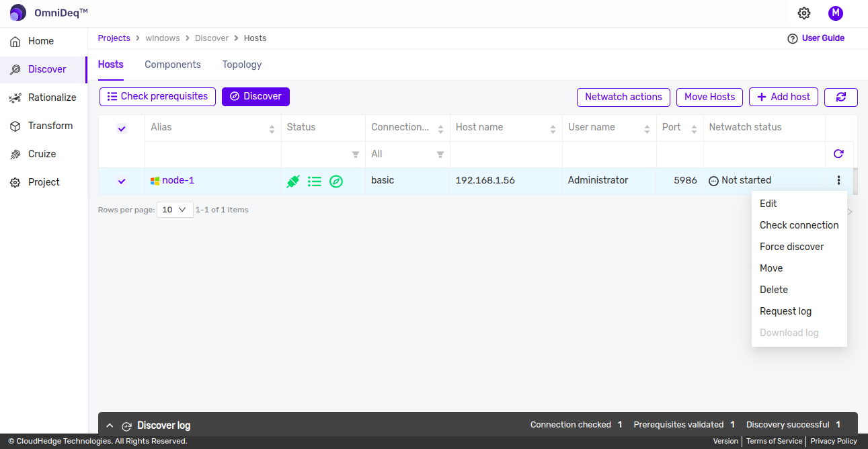The image size is (868, 449).
Task: Open the Status column filter icon
Action: coord(356,155)
